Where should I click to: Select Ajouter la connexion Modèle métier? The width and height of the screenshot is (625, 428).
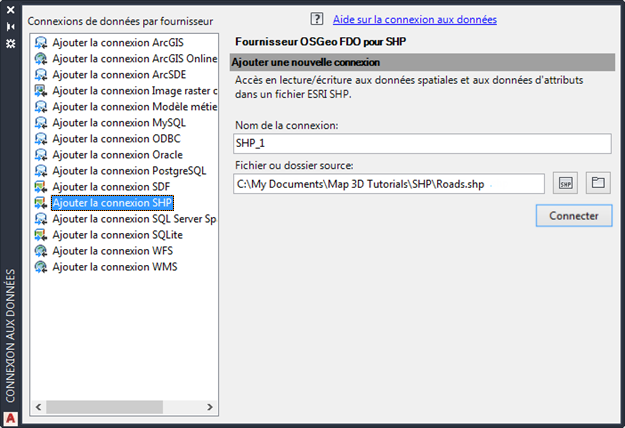135,106
